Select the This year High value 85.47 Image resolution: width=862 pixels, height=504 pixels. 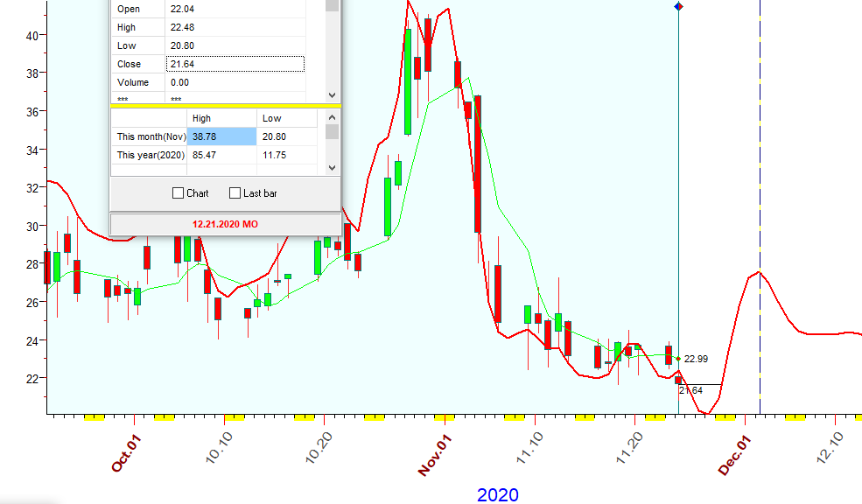coord(221,155)
